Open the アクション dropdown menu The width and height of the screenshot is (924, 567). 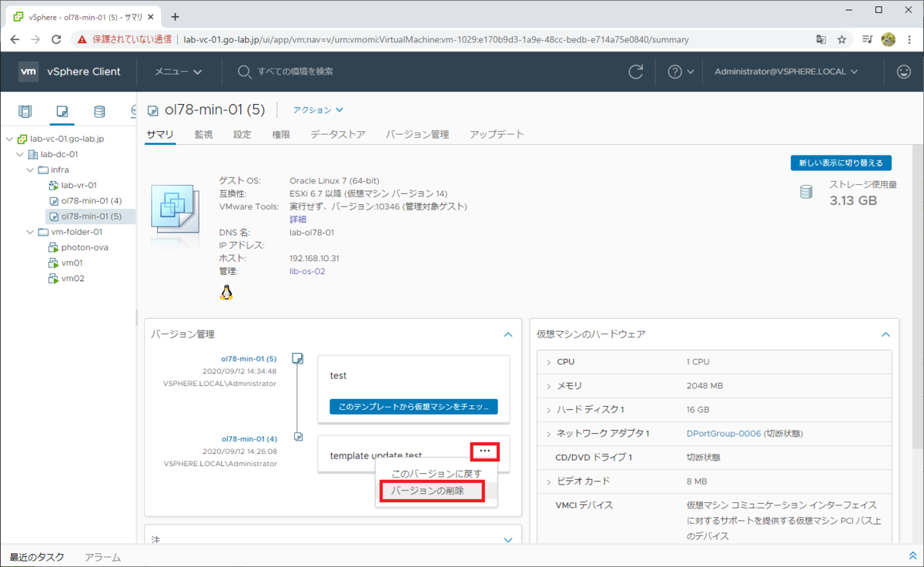click(318, 110)
